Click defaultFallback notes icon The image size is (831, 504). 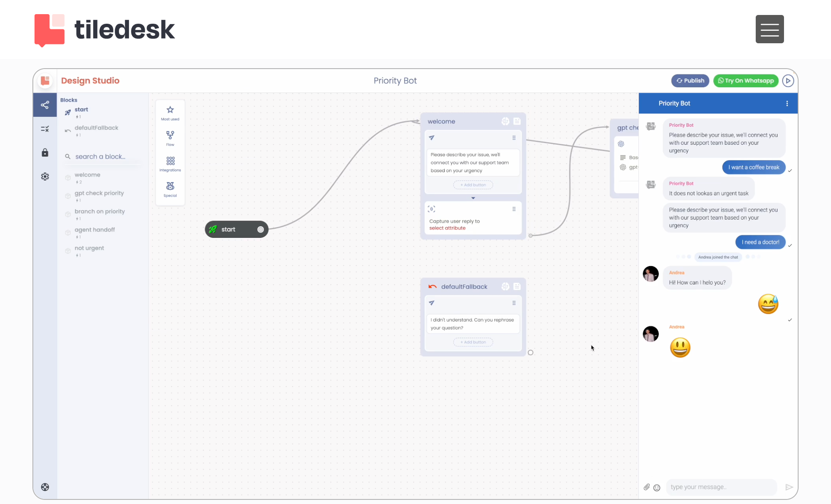point(517,286)
